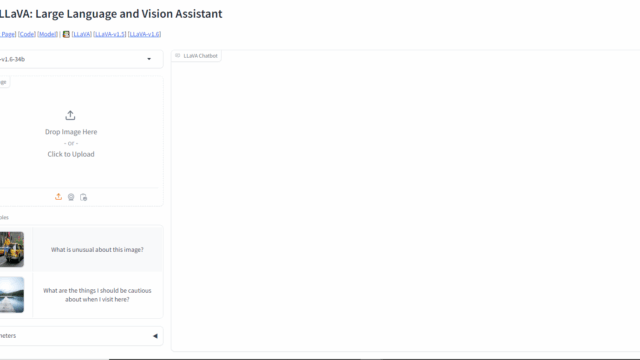The width and height of the screenshot is (640, 360).
Task: Click the 'Click to Upload' text
Action: tap(71, 154)
